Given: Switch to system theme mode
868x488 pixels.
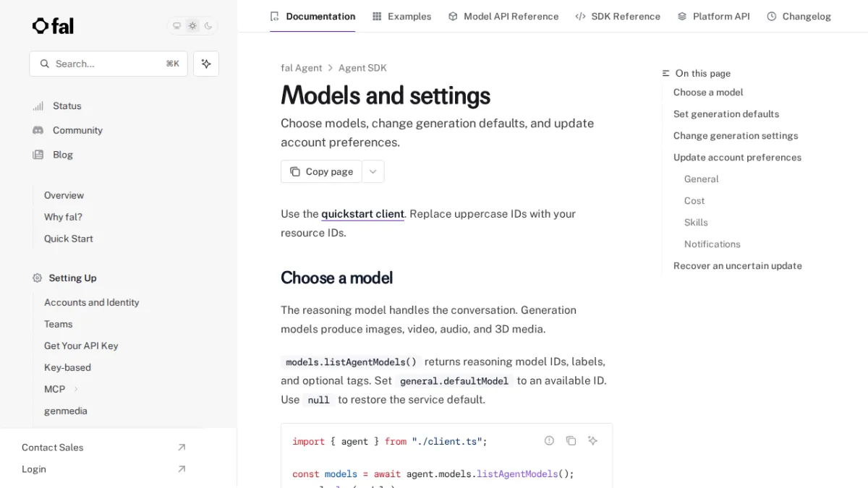Looking at the screenshot, I should pos(176,26).
